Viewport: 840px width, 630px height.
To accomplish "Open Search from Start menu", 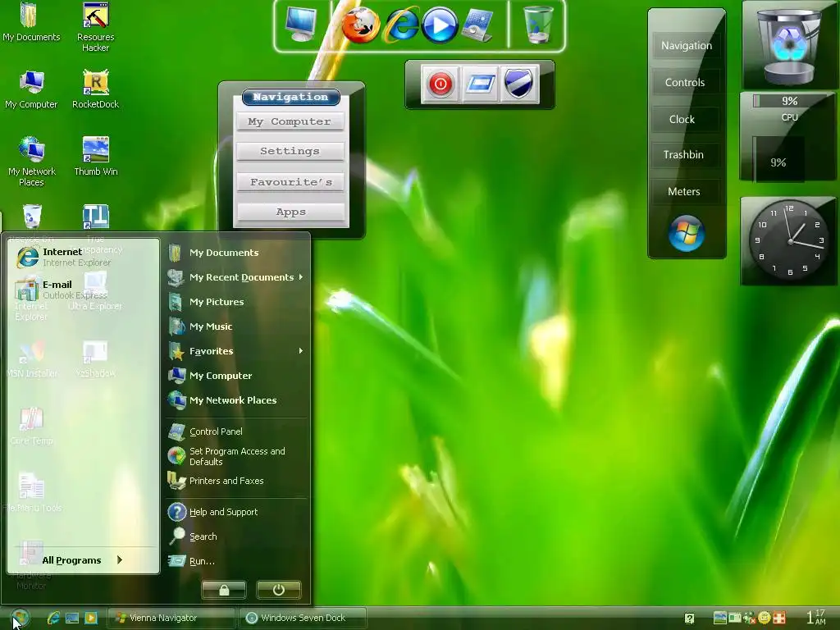I will tap(235, 536).
